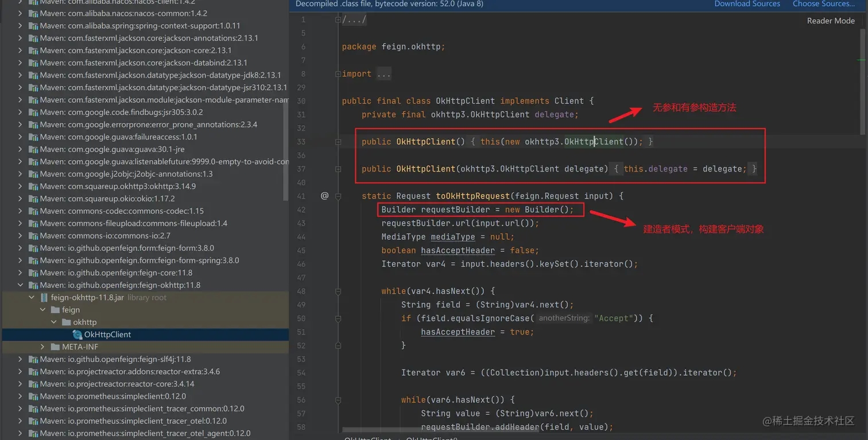
Task: Click library icon of commons-io:2.7
Action: (x=33, y=235)
